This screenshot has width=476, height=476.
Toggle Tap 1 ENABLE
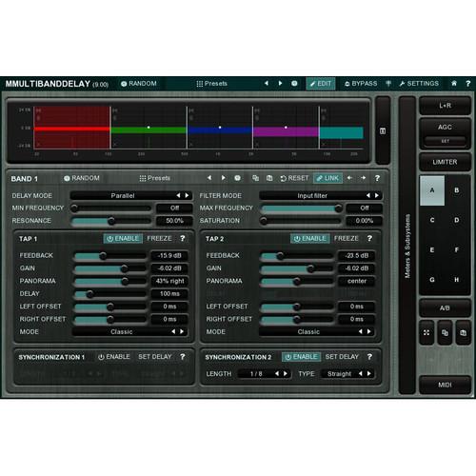coord(123,238)
